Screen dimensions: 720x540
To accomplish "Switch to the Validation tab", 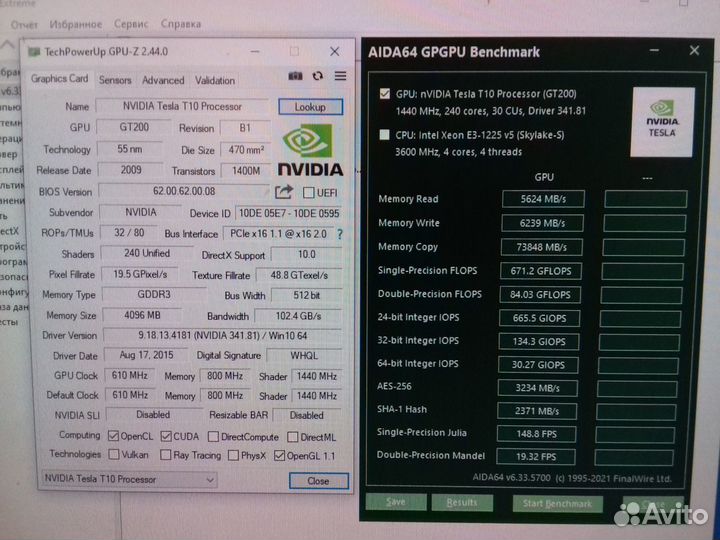I will tap(214, 81).
